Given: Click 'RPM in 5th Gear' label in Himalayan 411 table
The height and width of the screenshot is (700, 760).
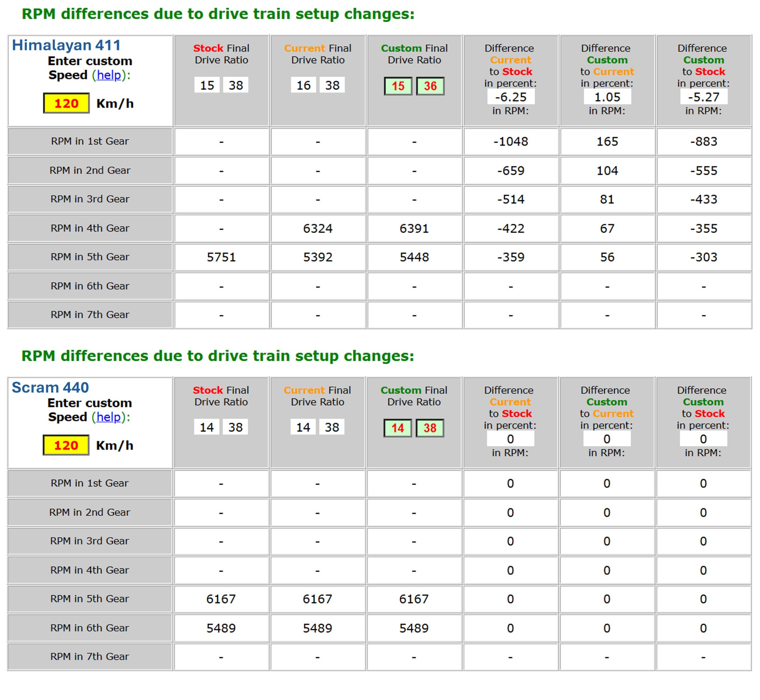Looking at the screenshot, I should [90, 257].
